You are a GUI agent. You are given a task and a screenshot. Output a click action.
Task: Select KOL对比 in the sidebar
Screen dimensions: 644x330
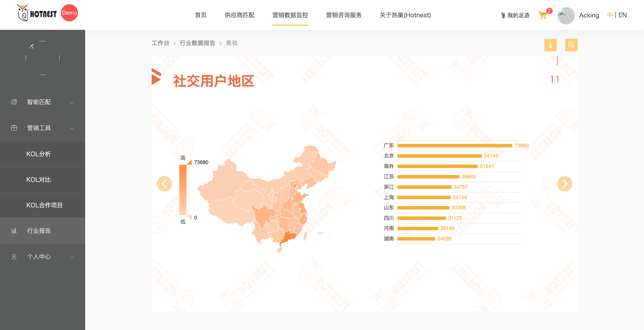point(39,180)
